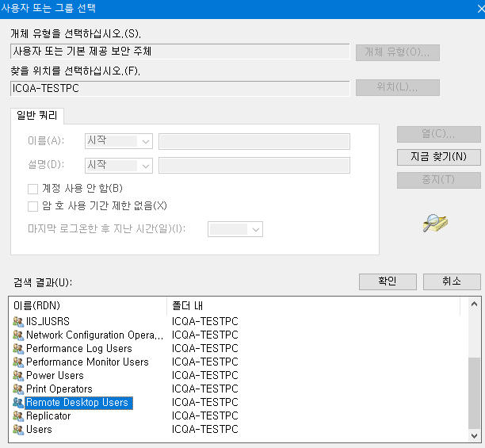Click the 위치(L)... button

point(398,87)
